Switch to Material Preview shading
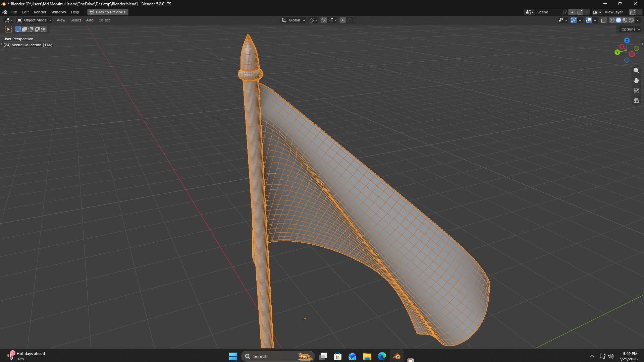The image size is (644, 362). pyautogui.click(x=625, y=20)
